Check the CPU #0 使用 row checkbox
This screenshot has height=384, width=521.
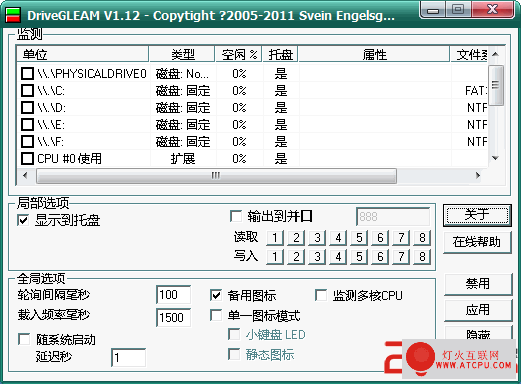pyautogui.click(x=27, y=159)
